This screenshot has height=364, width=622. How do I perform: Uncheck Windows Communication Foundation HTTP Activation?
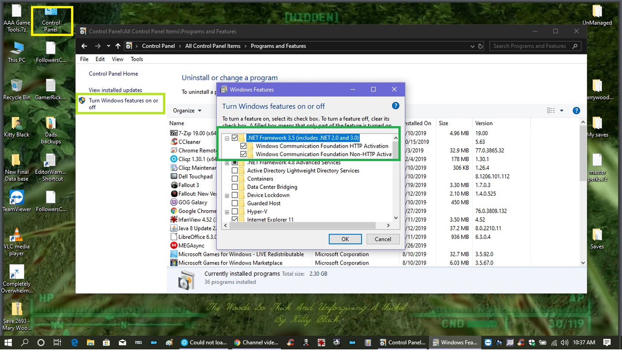click(243, 146)
